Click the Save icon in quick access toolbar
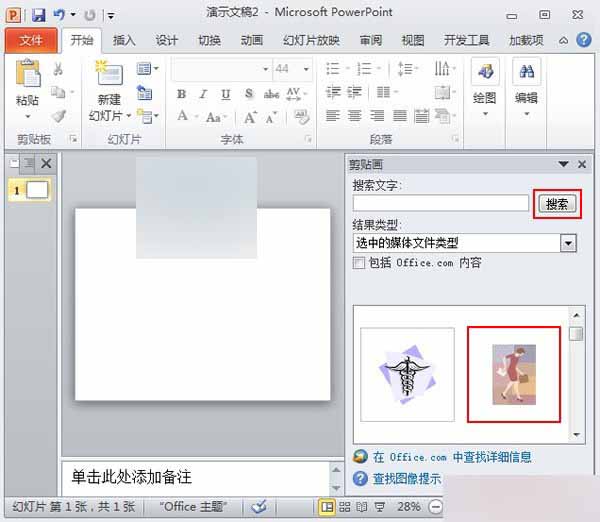The width and height of the screenshot is (600, 522). 38,15
